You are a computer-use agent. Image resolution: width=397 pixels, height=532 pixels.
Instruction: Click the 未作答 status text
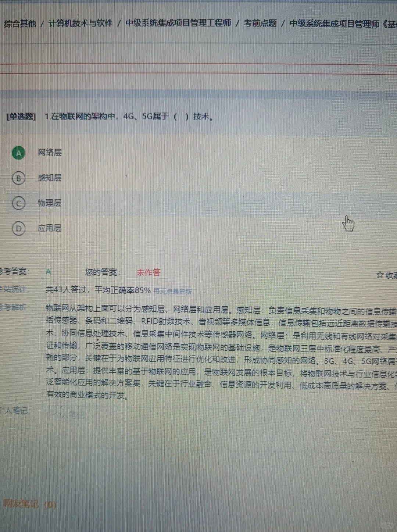[147, 272]
